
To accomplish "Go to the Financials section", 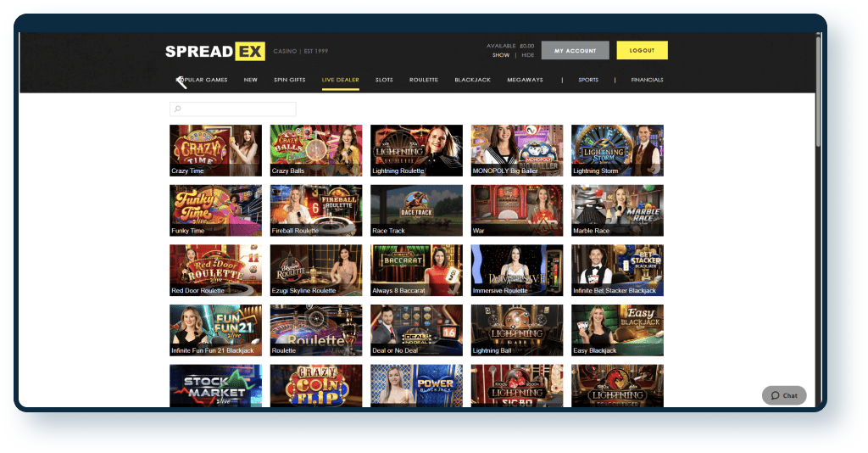I will point(647,80).
